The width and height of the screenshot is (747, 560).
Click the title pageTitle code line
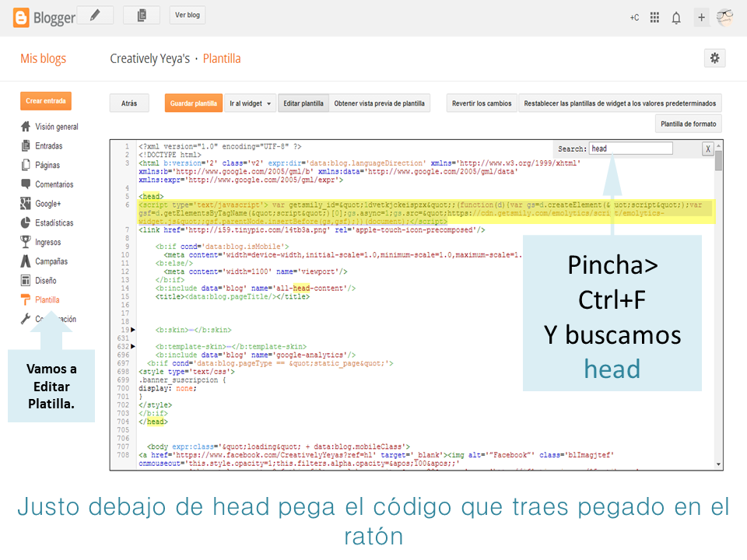pyautogui.click(x=233, y=296)
